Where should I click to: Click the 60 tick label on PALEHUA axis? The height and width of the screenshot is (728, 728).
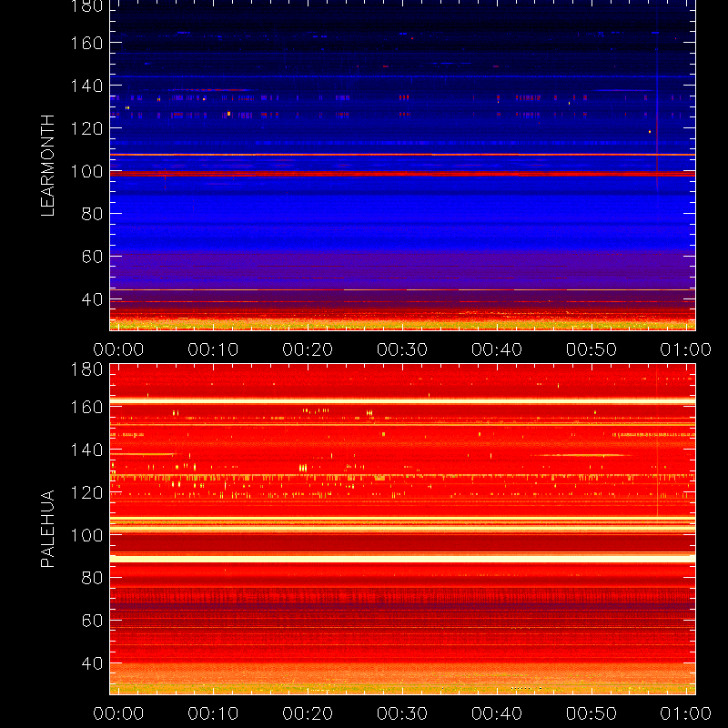[92, 621]
